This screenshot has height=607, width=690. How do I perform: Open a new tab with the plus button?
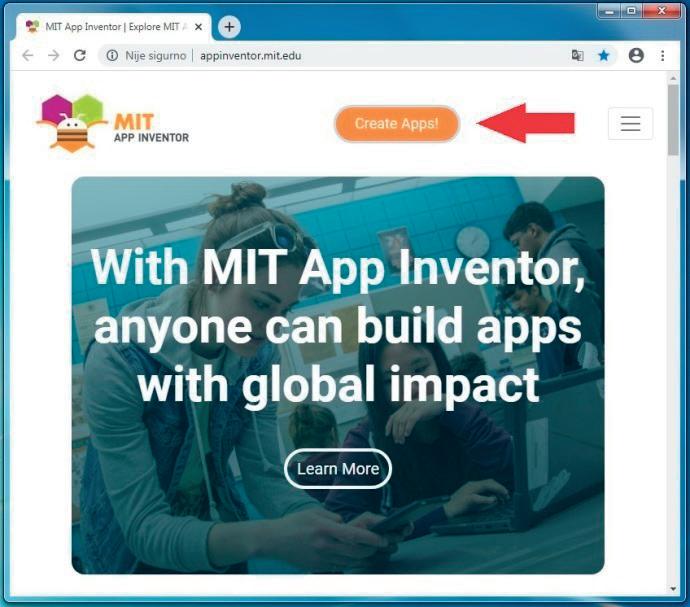[x=229, y=27]
